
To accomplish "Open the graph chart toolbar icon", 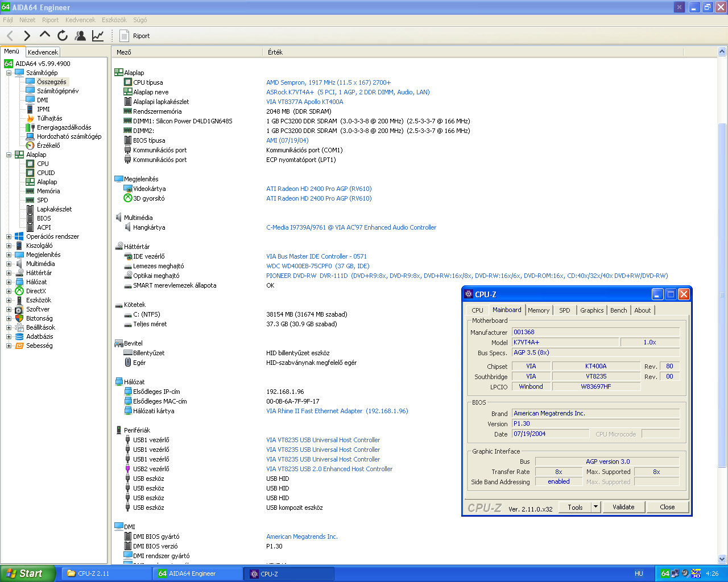I will 98,36.
